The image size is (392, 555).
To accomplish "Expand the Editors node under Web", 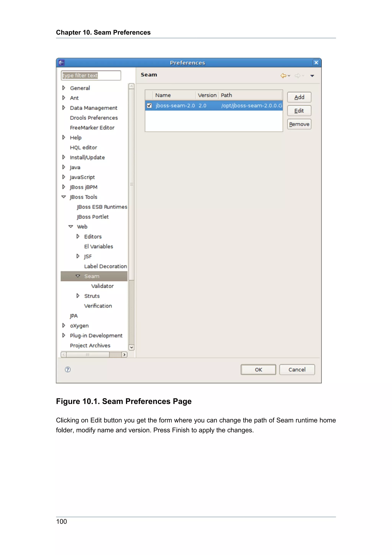I will point(78,236).
